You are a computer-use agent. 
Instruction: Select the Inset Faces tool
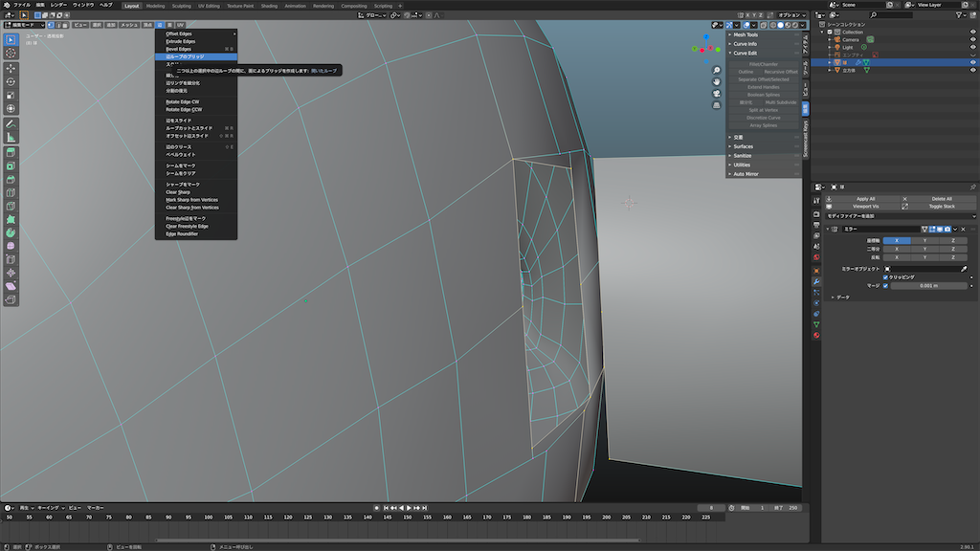tap(11, 166)
